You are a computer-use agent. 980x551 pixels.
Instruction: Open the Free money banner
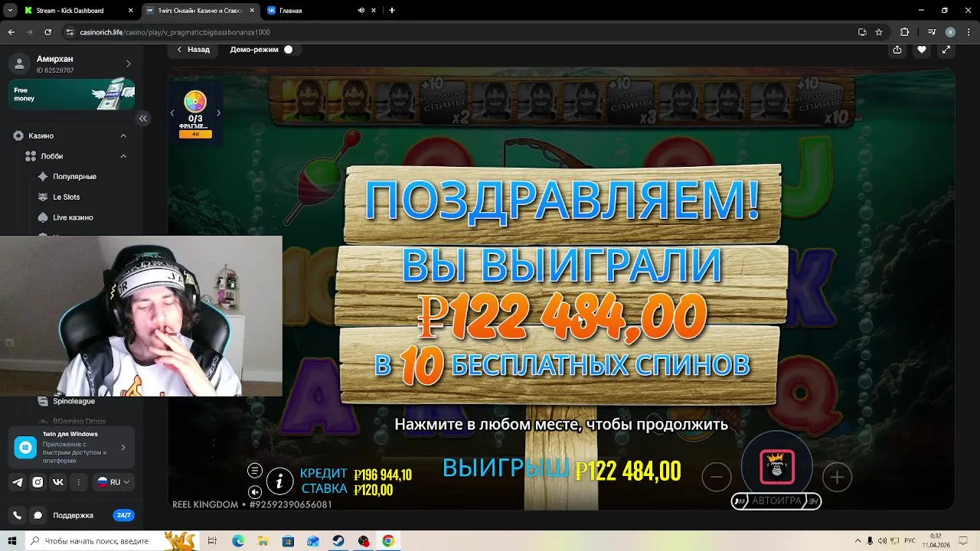pyautogui.click(x=72, y=94)
